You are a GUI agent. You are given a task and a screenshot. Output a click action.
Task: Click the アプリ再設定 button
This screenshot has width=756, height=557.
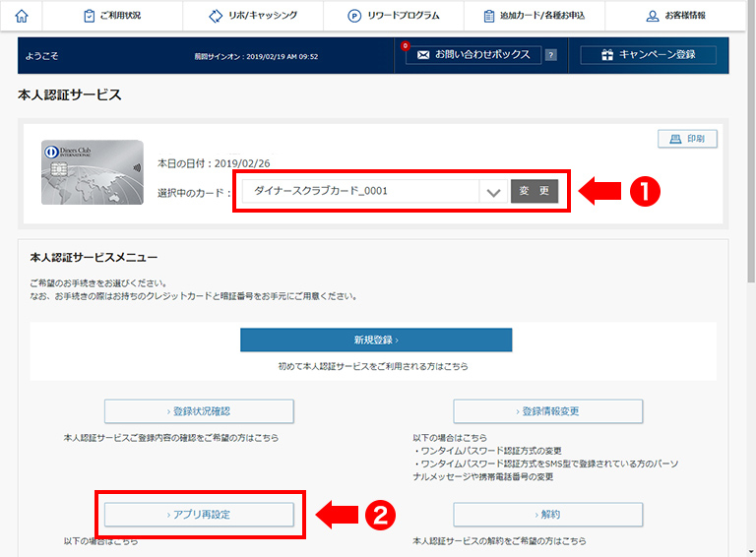[x=199, y=515]
